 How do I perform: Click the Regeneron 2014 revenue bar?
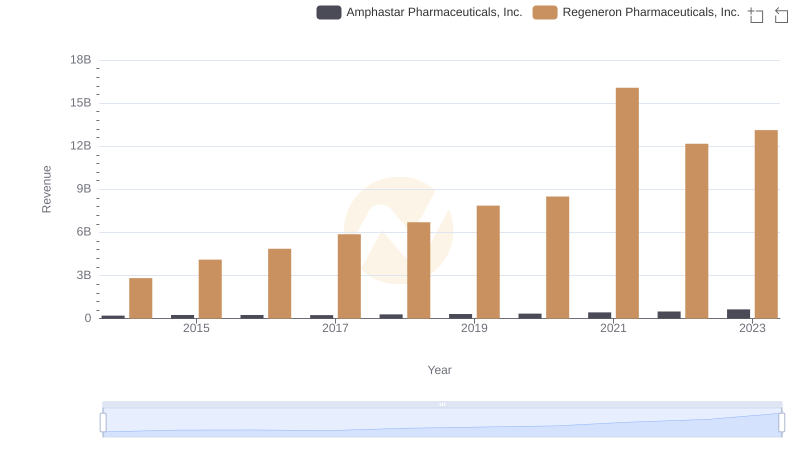[141, 298]
